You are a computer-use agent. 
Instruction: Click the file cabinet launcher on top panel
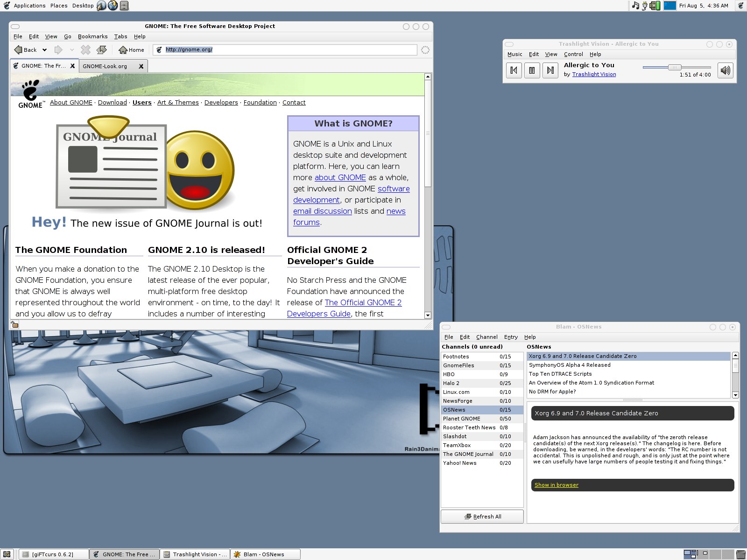coord(124,6)
